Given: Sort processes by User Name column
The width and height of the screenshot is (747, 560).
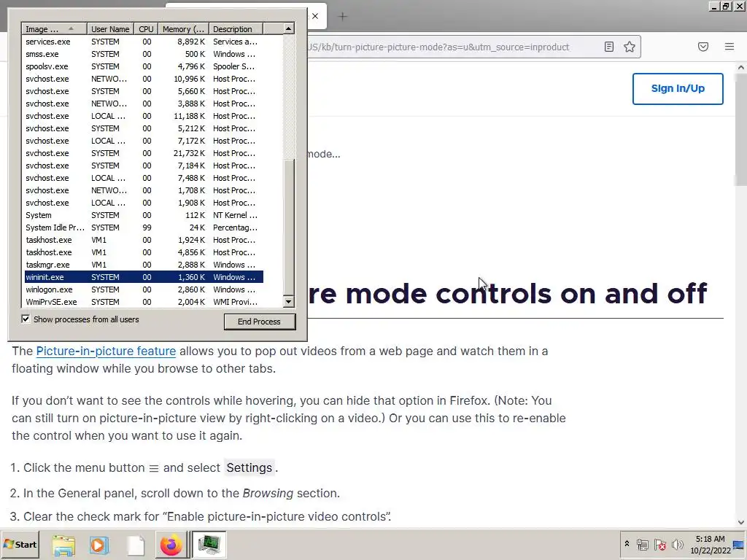Looking at the screenshot, I should [x=110, y=29].
